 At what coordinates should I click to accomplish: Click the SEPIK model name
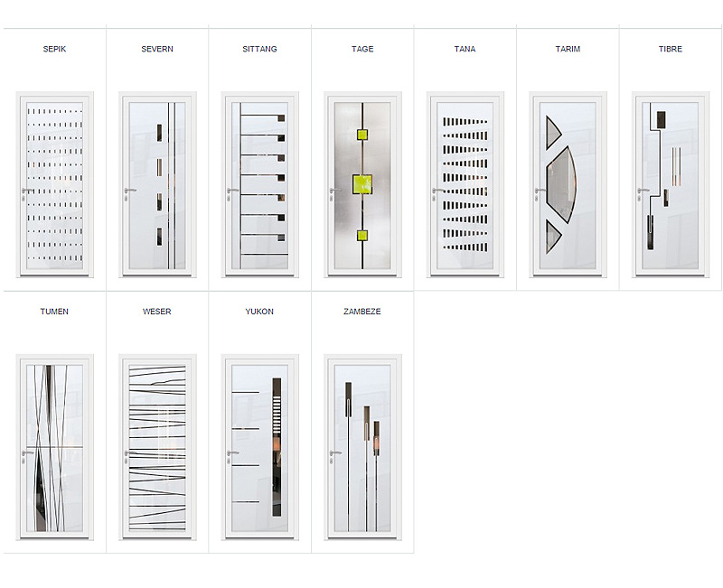pyautogui.click(x=54, y=49)
